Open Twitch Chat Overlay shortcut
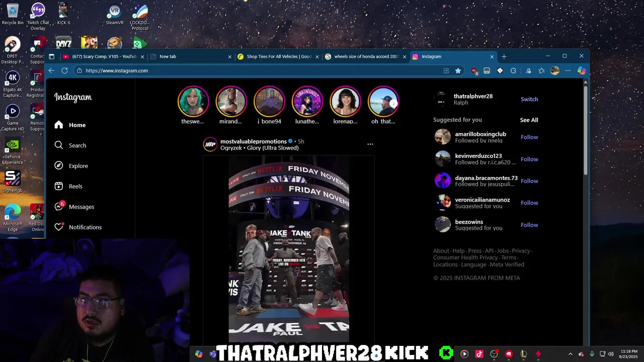Viewport: 644px width, 362px height. [38, 16]
